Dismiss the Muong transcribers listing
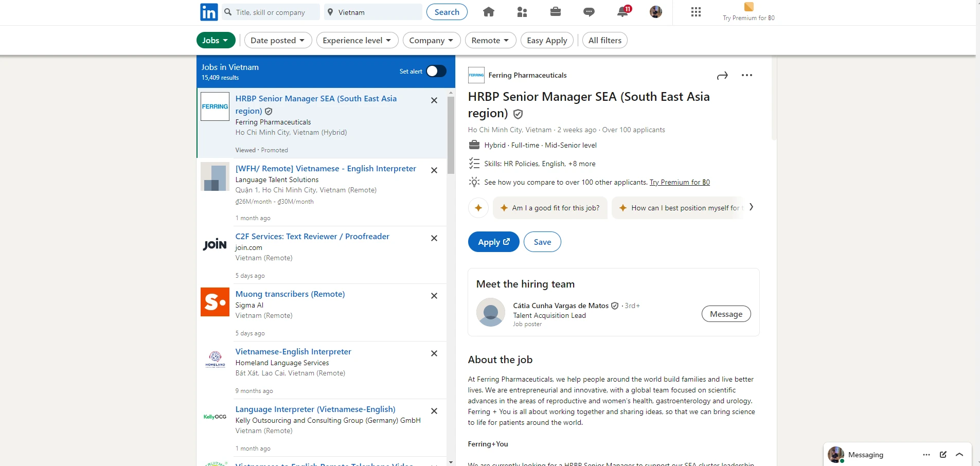Image resolution: width=980 pixels, height=466 pixels. click(x=434, y=296)
